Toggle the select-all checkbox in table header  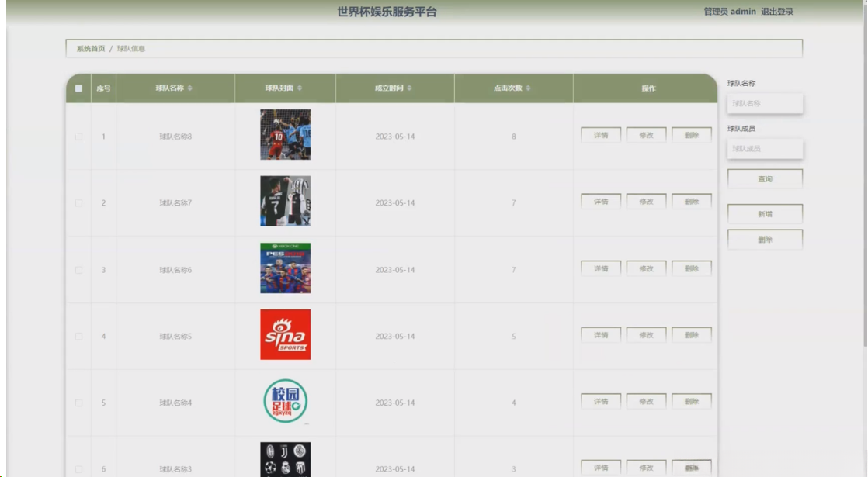[78, 88]
